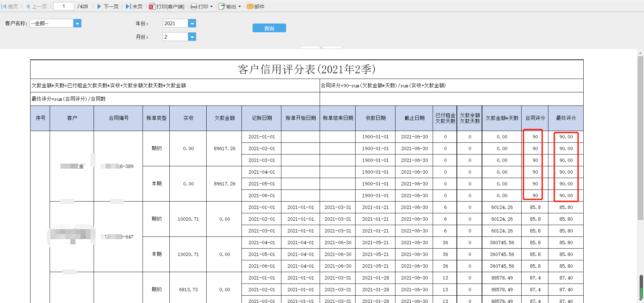Viewport: 644px width, 303px height.
Task: Open the 年份 dropdown arrow
Action: click(x=192, y=23)
